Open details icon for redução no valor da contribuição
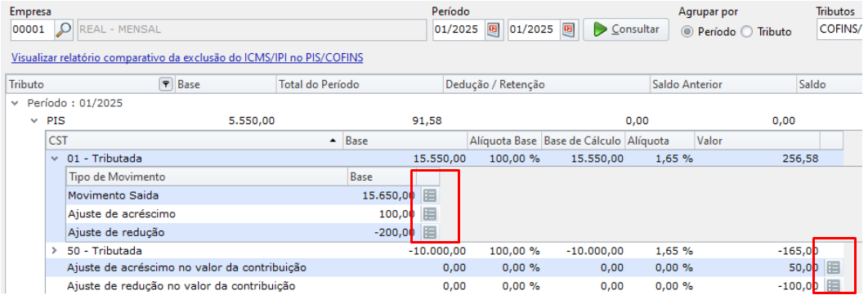Screen dimensions: 868x295 click(833, 286)
